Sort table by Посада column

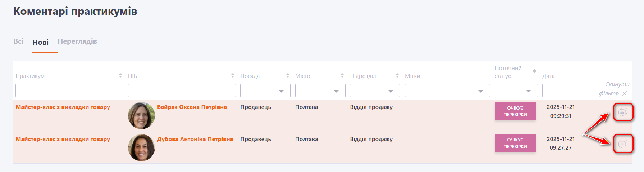(288, 76)
